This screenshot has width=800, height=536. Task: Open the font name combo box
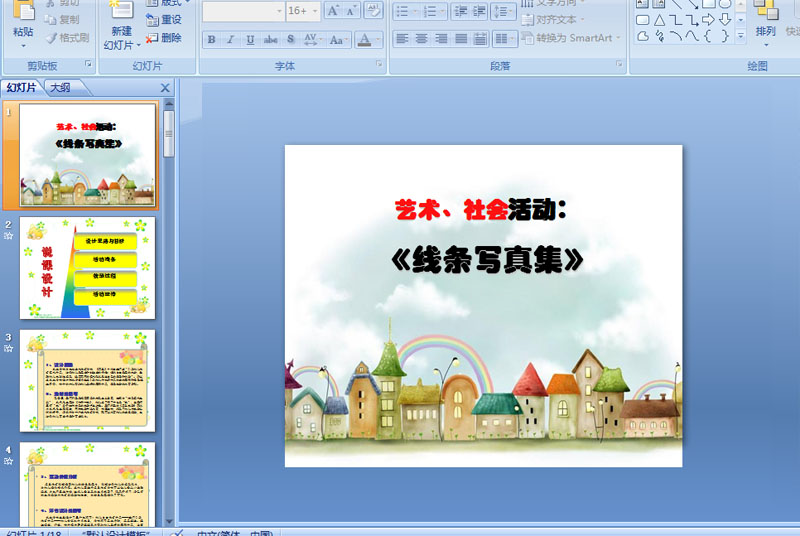(x=279, y=11)
